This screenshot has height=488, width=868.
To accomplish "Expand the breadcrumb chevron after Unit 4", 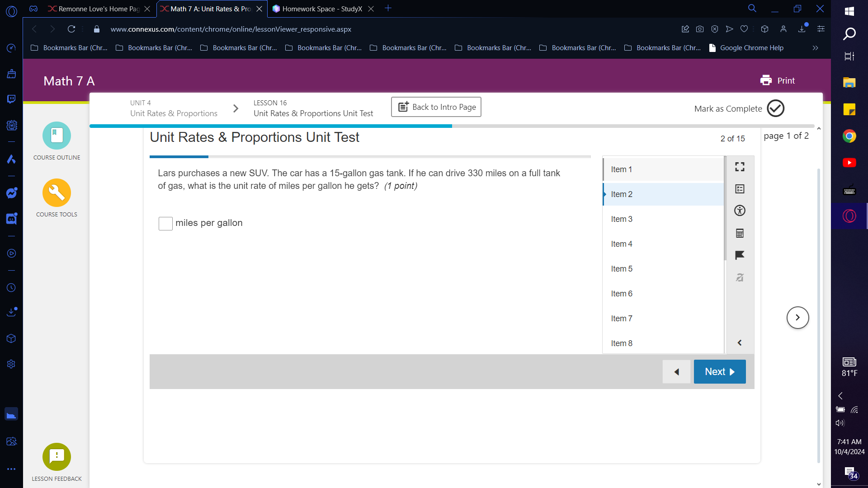I will (236, 108).
